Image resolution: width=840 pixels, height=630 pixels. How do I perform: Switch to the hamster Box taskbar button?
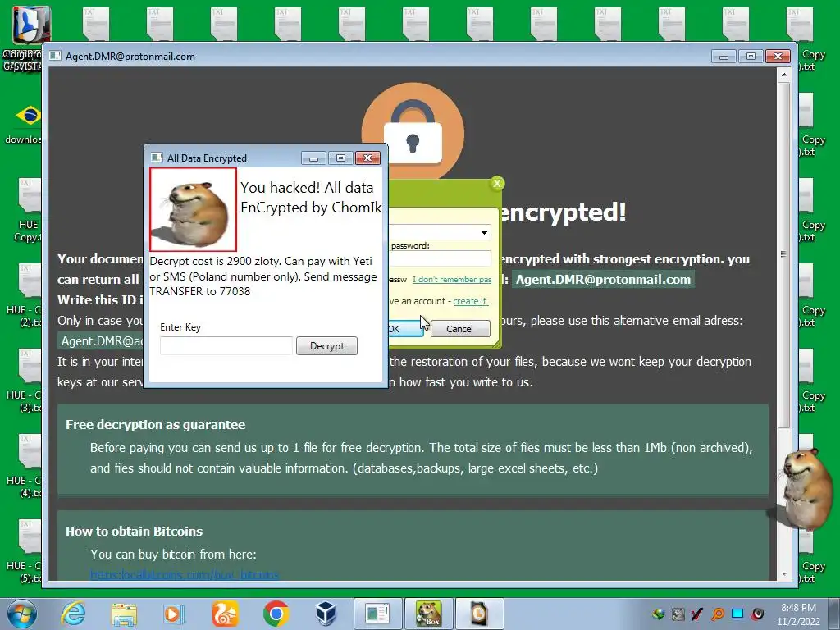[x=429, y=614]
